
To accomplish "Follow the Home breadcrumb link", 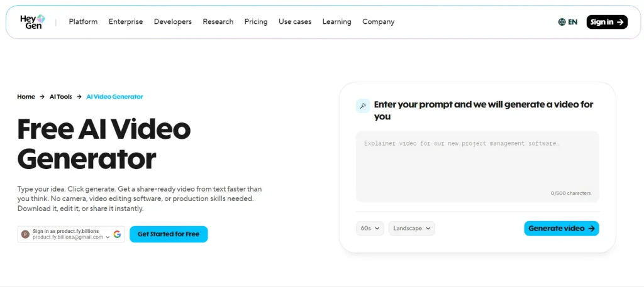I will click(26, 97).
